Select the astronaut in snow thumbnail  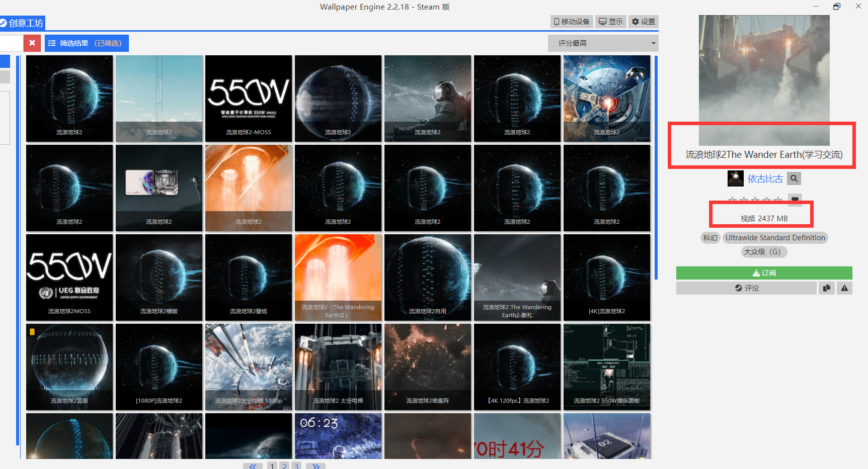click(x=428, y=99)
